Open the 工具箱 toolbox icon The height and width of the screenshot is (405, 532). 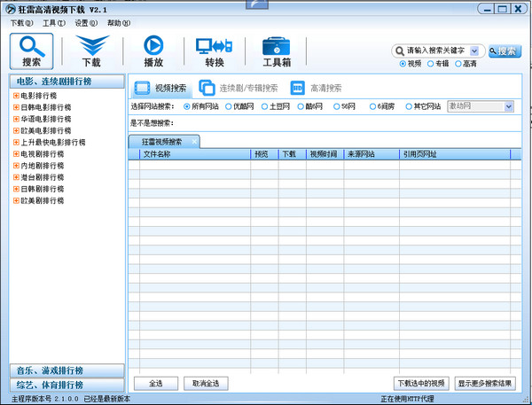277,51
